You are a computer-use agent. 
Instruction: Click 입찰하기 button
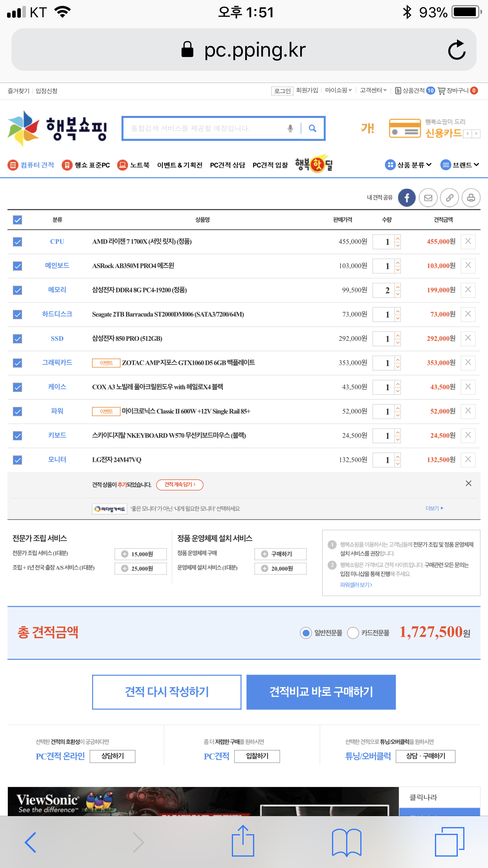tap(257, 756)
